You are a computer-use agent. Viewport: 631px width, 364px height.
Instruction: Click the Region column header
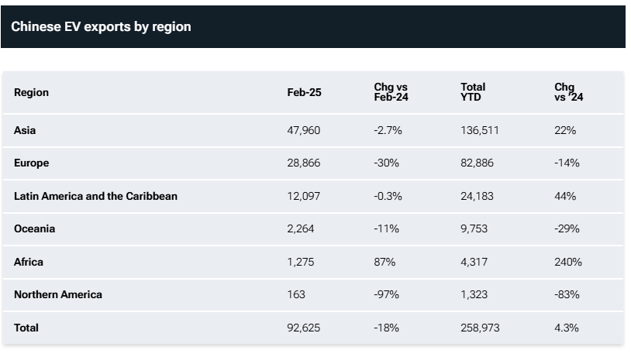31,92
